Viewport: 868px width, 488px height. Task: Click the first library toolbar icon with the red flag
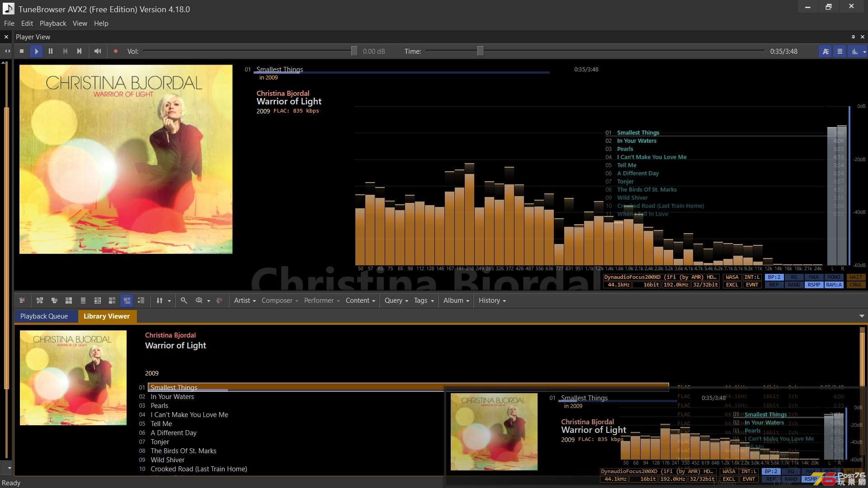pos(22,300)
